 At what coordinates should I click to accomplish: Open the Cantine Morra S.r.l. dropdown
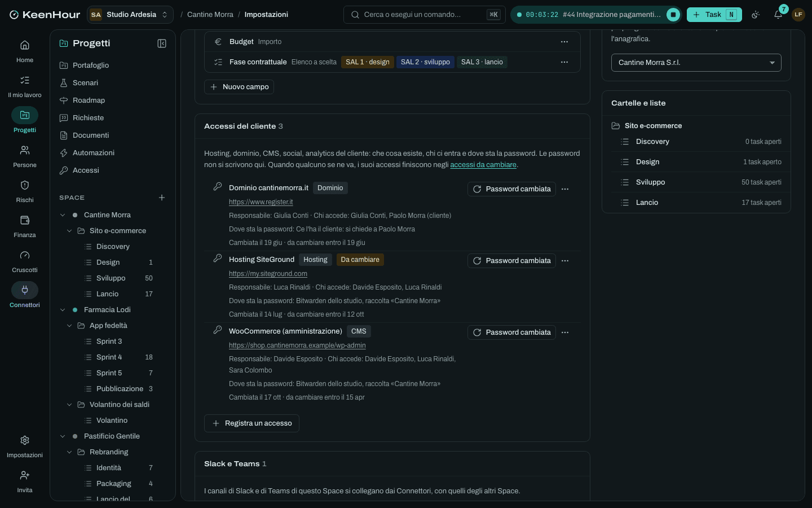coord(696,63)
